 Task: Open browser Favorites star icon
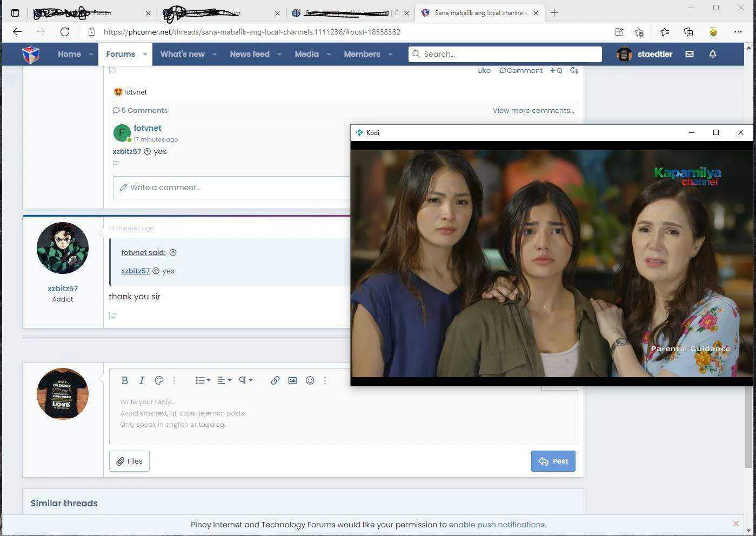665,32
